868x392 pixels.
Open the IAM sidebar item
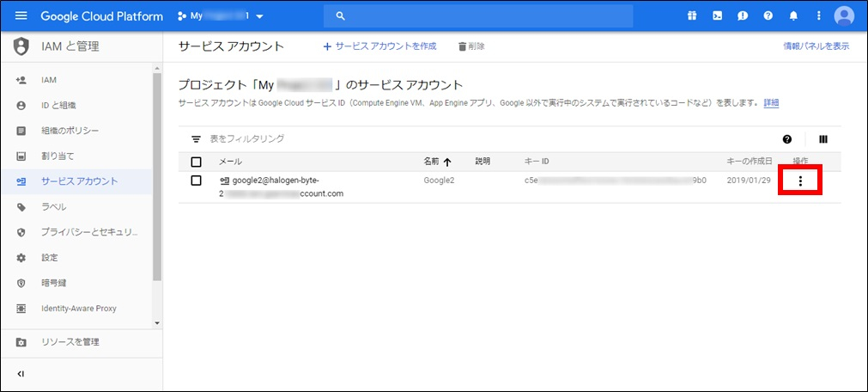(76, 81)
